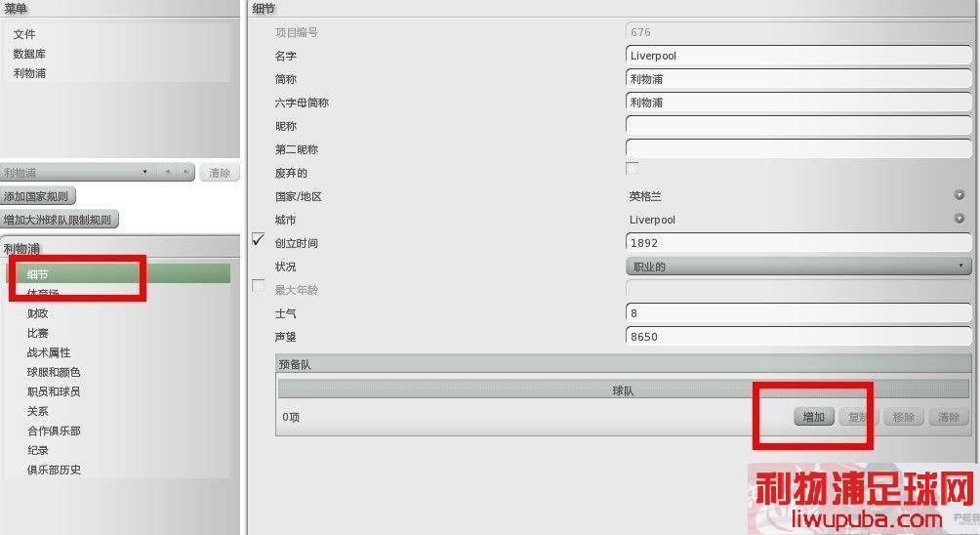Select 比赛 in the sidebar list
Screen dimensions: 980x535
37,333
